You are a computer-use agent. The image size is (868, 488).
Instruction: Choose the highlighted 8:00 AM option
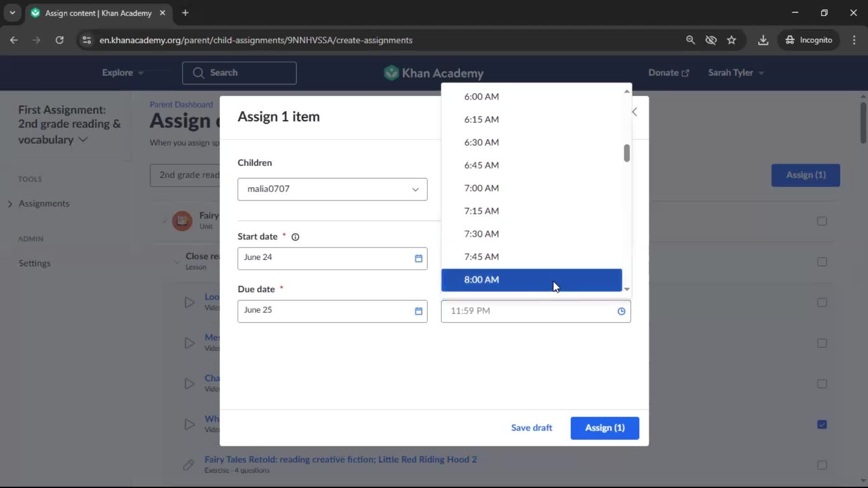[x=532, y=280]
